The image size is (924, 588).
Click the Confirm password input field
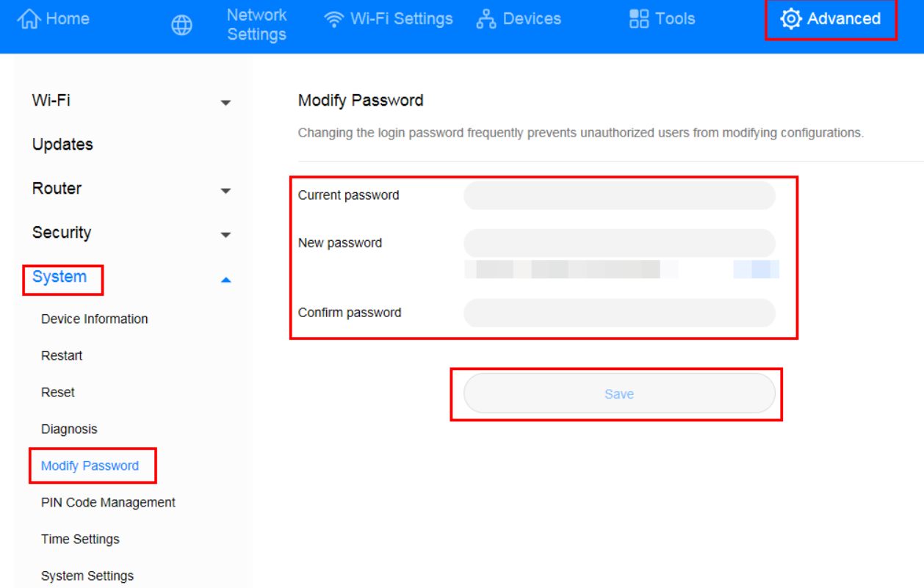click(619, 312)
